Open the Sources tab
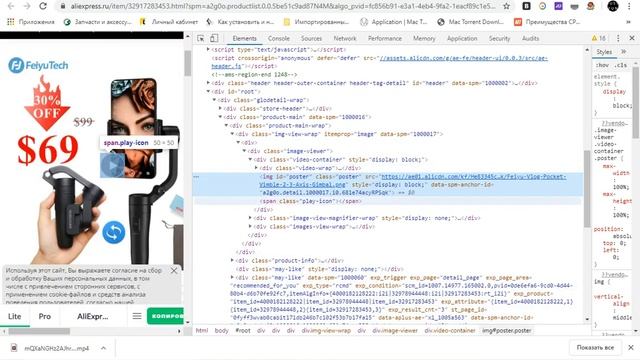This screenshot has width=640, height=360. tap(311, 38)
